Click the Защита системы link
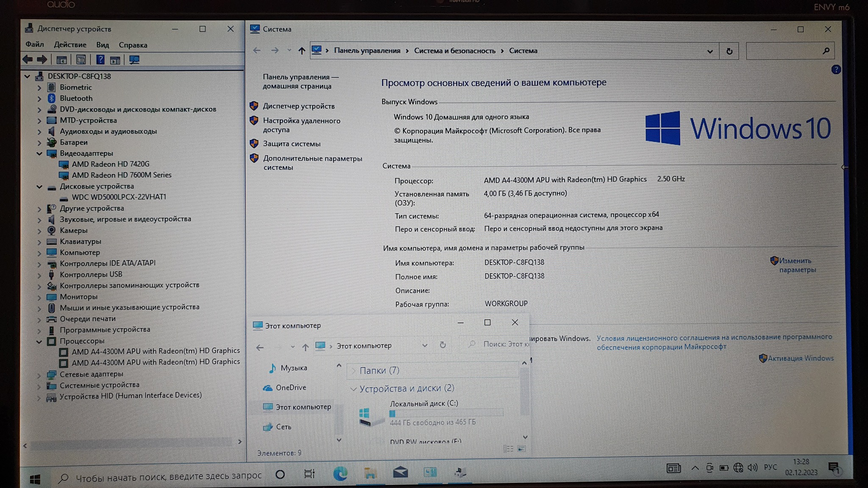Screen dimensions: 868x488 292,144
